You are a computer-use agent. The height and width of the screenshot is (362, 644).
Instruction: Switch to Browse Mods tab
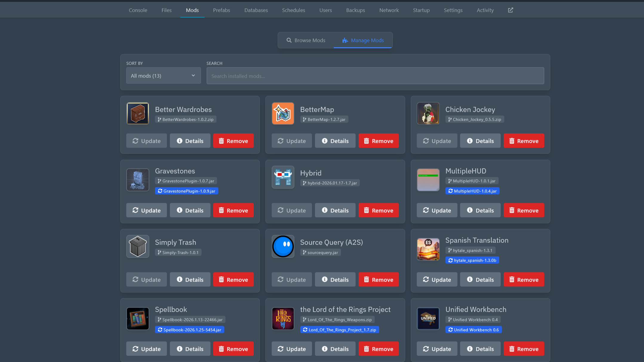click(306, 40)
